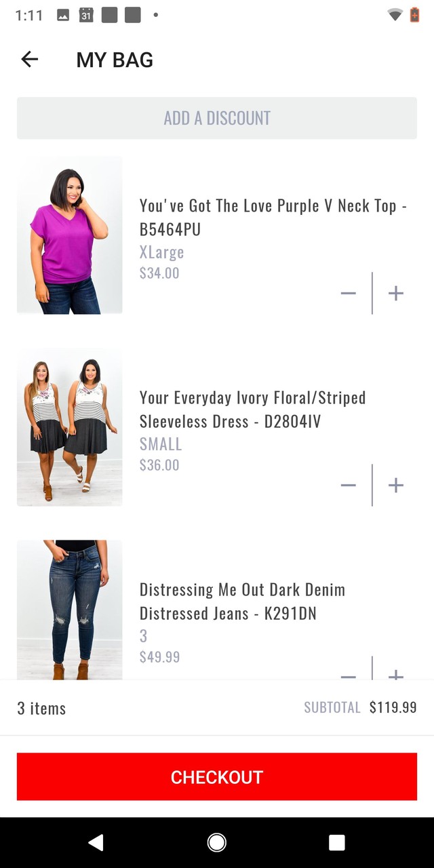Tap the image notification icon in status bar
Viewport: 434px width, 868px height.
(x=63, y=15)
